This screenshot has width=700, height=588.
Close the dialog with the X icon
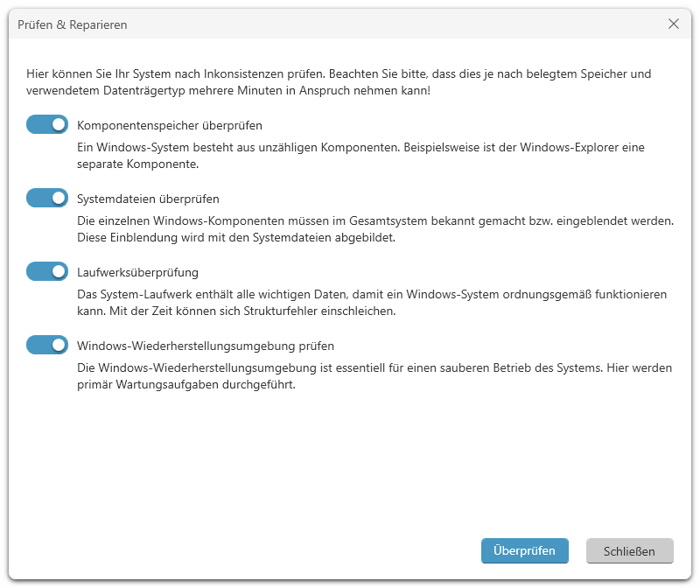point(674,24)
